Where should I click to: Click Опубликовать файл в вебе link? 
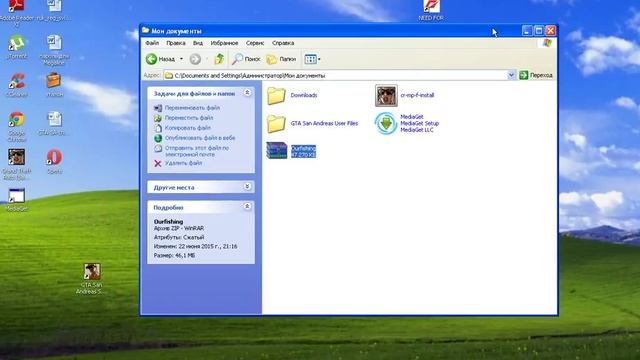pyautogui.click(x=200, y=138)
